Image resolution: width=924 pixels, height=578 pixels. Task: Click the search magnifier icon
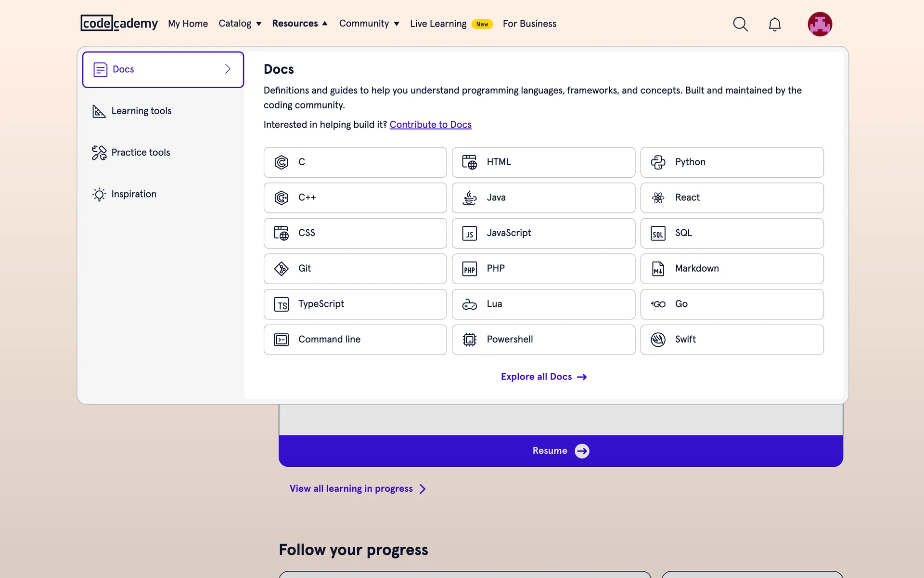740,24
